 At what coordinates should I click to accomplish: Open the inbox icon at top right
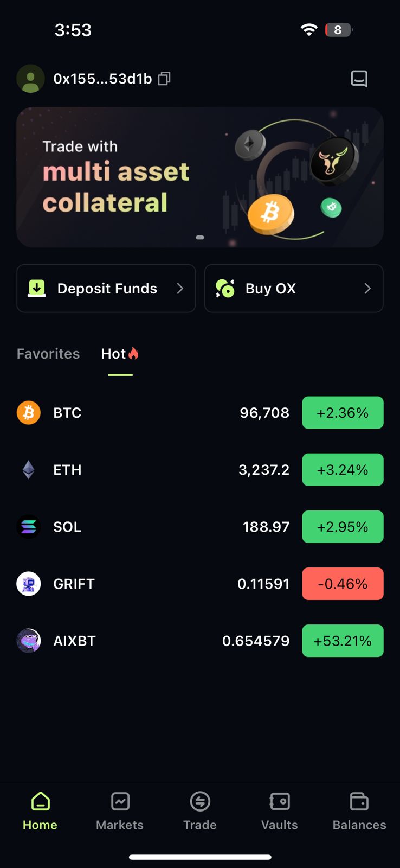tap(359, 79)
